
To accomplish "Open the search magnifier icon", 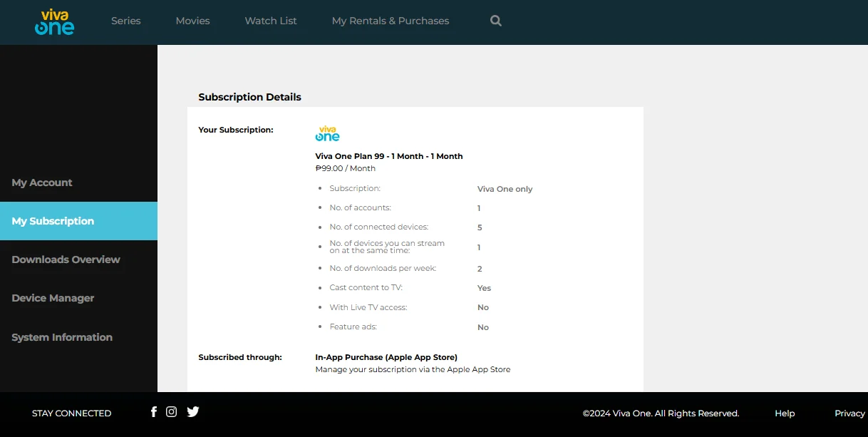I will click(496, 21).
